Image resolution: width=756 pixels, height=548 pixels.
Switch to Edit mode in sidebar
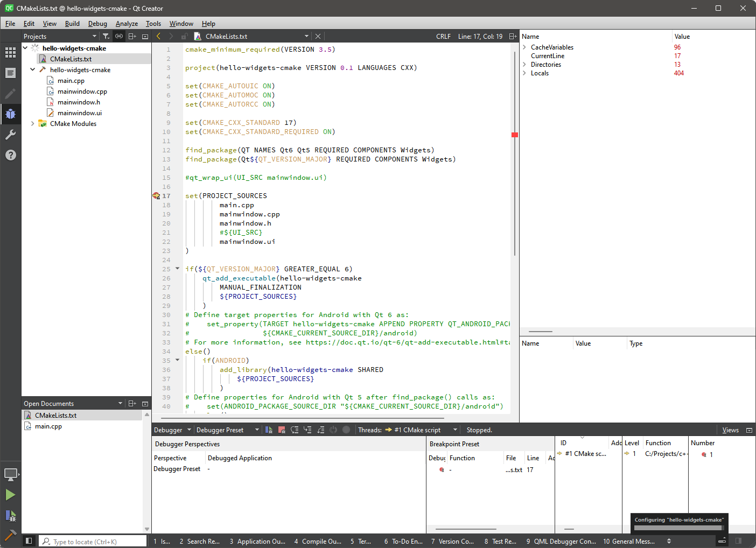coord(10,73)
